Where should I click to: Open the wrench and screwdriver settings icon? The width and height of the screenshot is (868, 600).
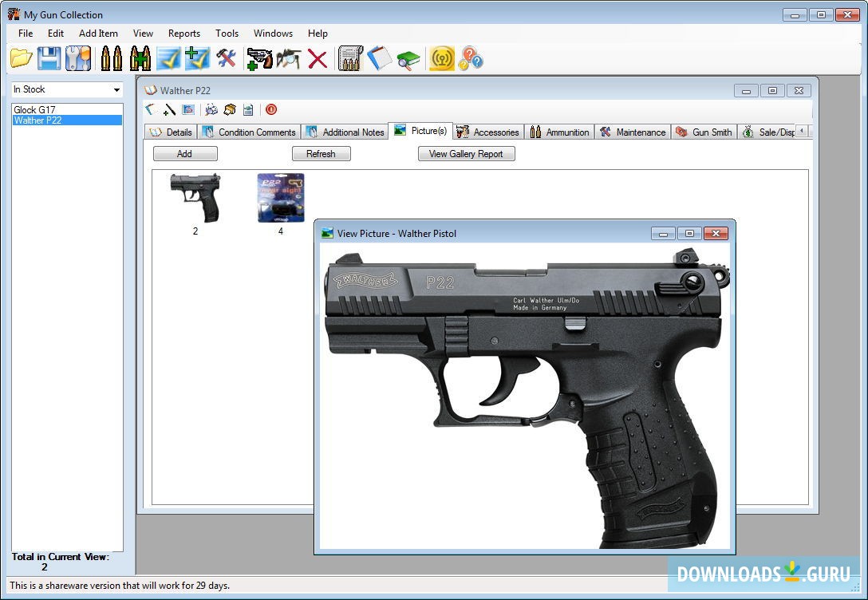point(78,58)
